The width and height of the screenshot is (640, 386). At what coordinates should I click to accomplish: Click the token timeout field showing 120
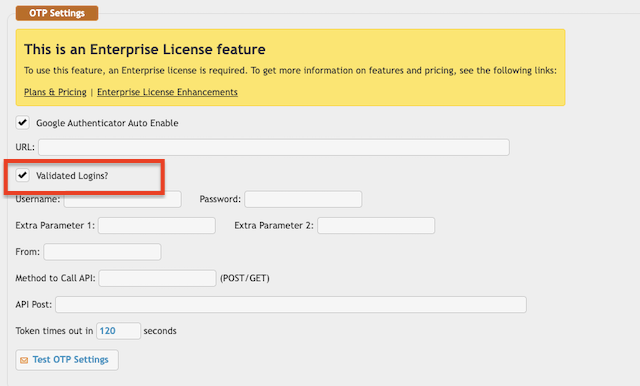118,331
